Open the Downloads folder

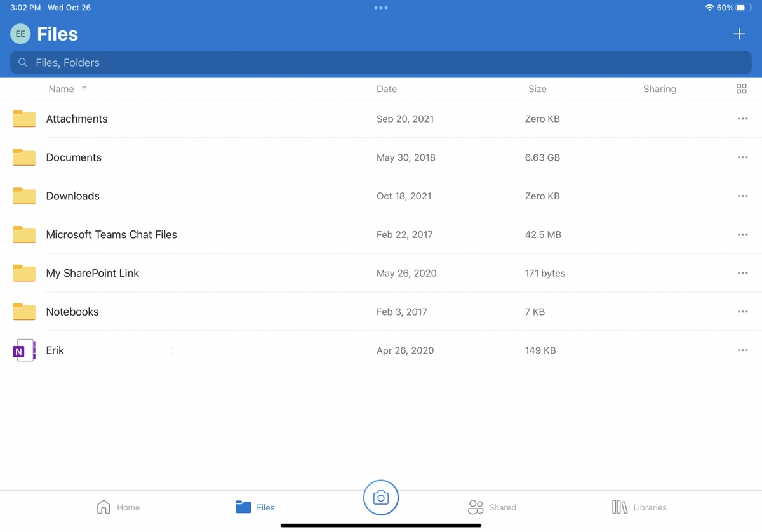tap(72, 196)
